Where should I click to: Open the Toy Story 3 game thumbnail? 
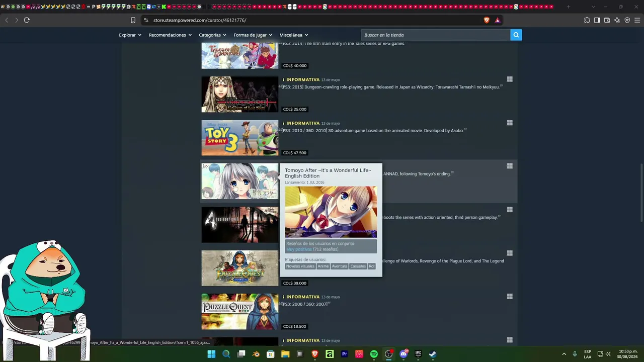(240, 138)
